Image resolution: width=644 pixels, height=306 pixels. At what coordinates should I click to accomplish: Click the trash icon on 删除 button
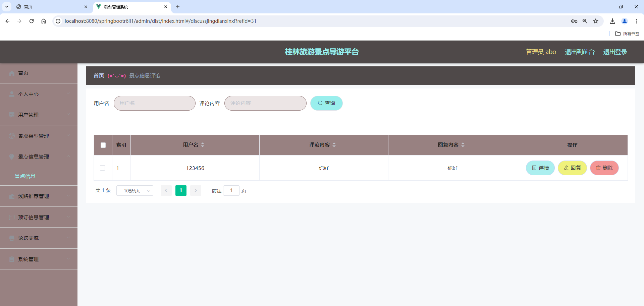tap(598, 168)
